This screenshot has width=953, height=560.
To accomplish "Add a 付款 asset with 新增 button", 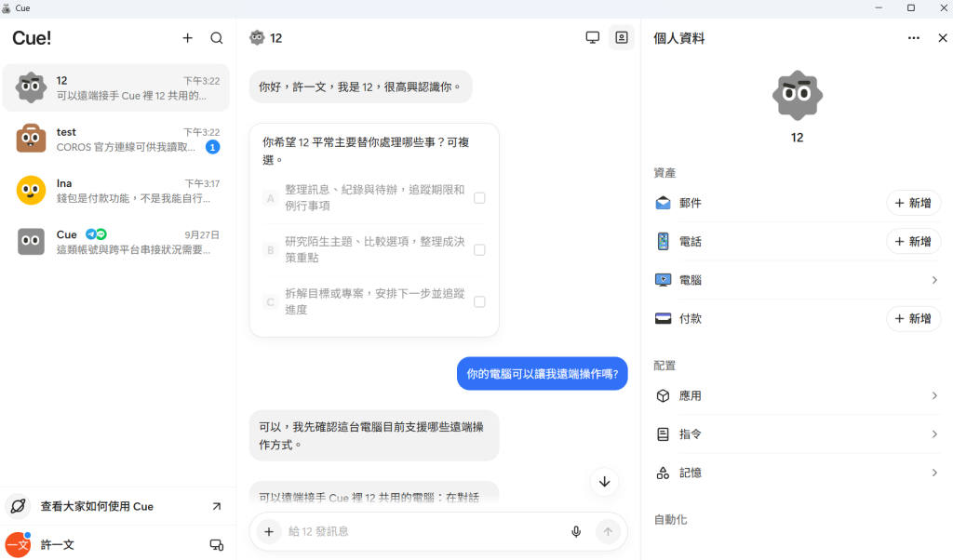I will coord(913,318).
